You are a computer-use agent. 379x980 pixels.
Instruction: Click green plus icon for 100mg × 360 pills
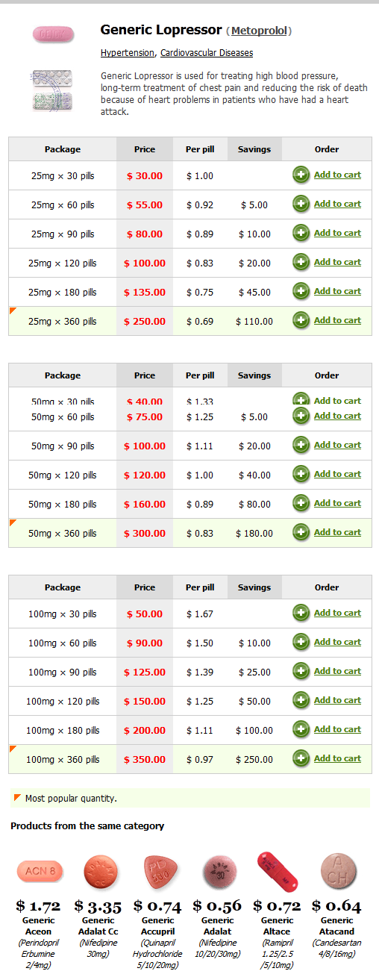(x=301, y=759)
